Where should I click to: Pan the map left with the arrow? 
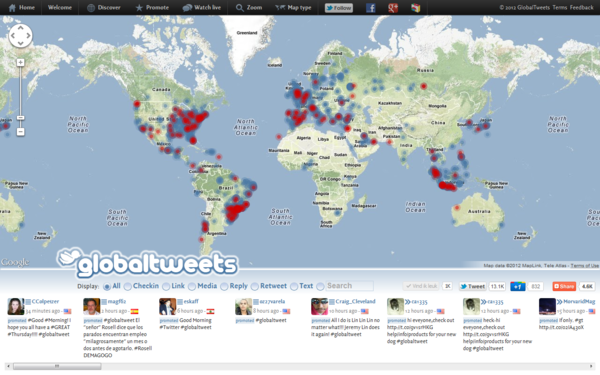pyautogui.click(x=13, y=36)
